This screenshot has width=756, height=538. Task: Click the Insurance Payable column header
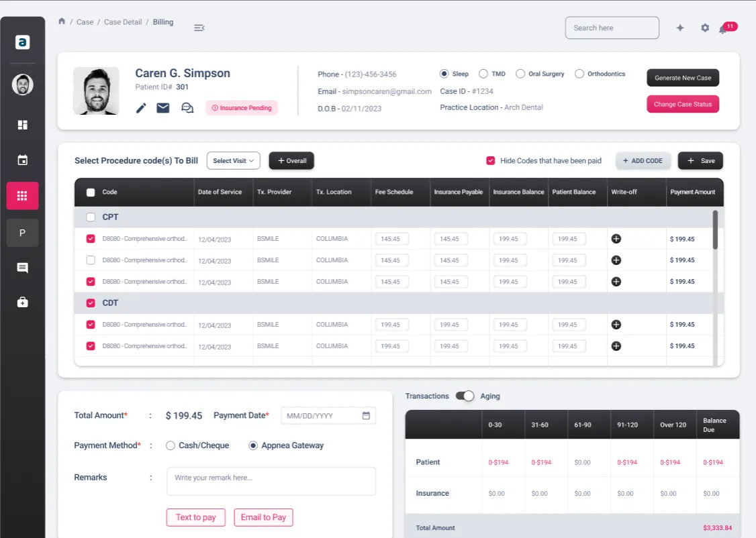point(458,192)
